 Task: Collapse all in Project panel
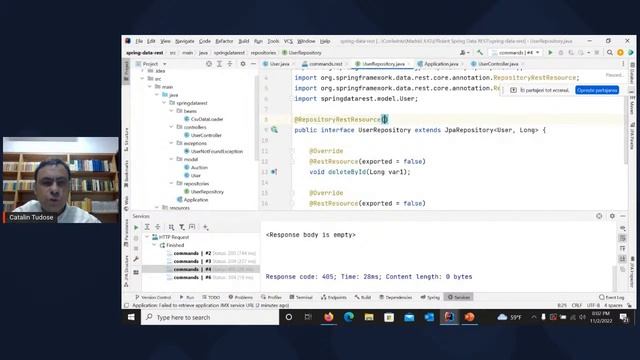tap(230, 64)
